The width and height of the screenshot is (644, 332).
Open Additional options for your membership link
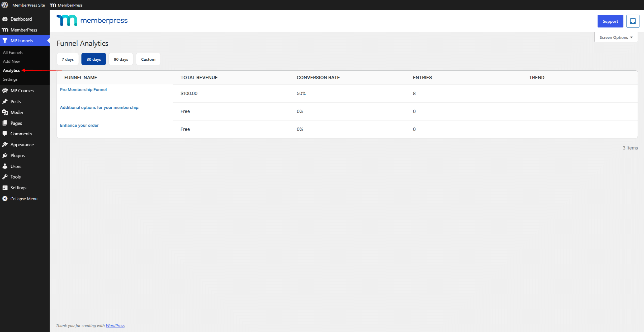[100, 107]
